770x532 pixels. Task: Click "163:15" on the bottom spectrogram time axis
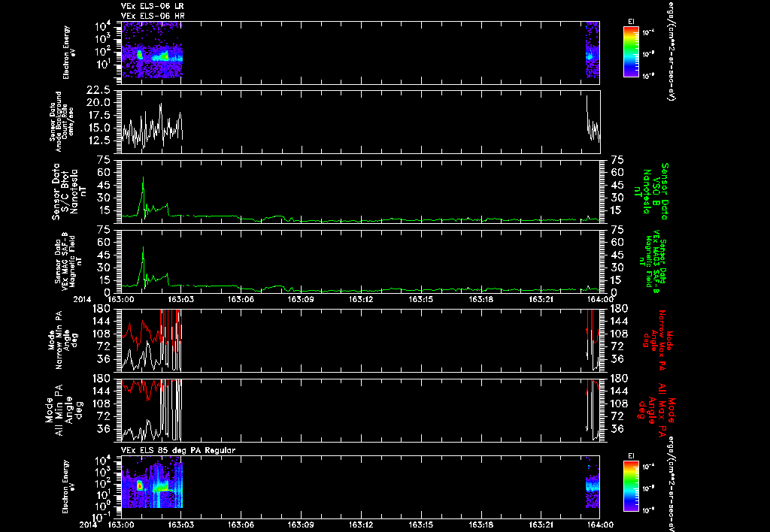(x=421, y=524)
